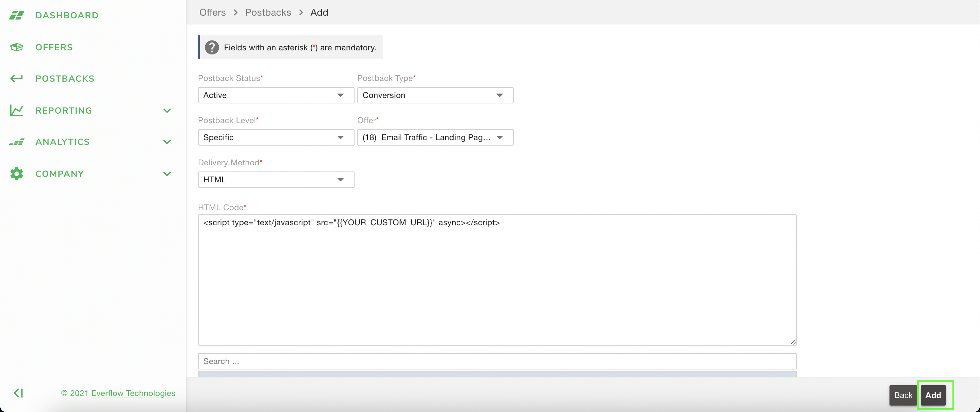Go to Postbacks in breadcrumb
This screenshot has width=980, height=412.
(x=268, y=12)
